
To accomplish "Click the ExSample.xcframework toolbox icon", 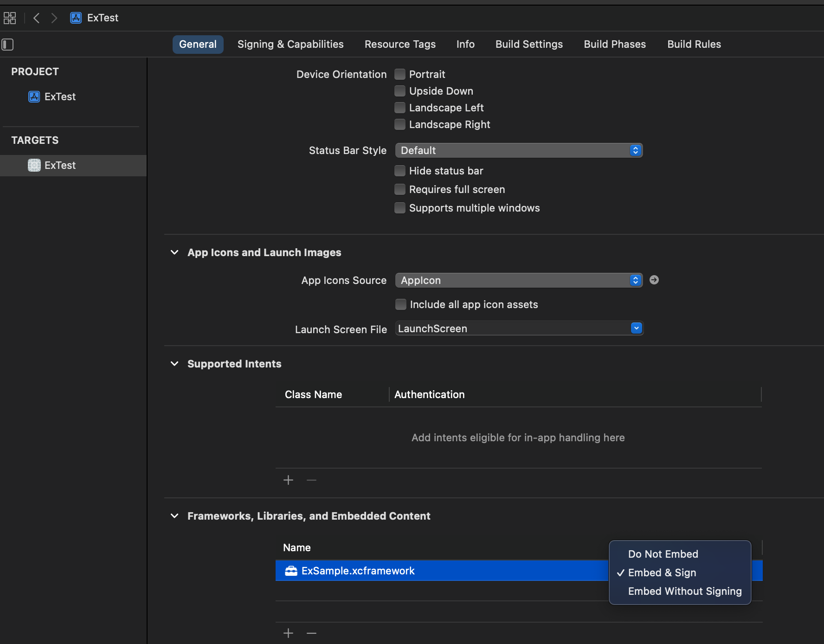I will pos(291,571).
